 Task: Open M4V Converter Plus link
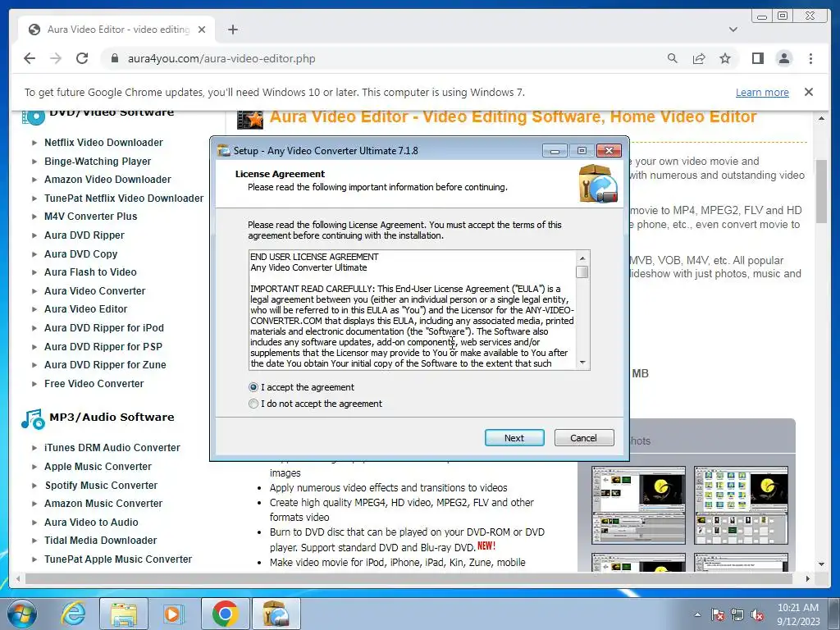point(90,217)
